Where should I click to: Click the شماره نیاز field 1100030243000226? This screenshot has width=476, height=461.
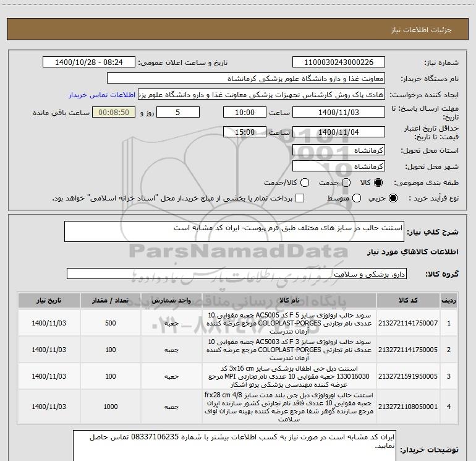339,62
